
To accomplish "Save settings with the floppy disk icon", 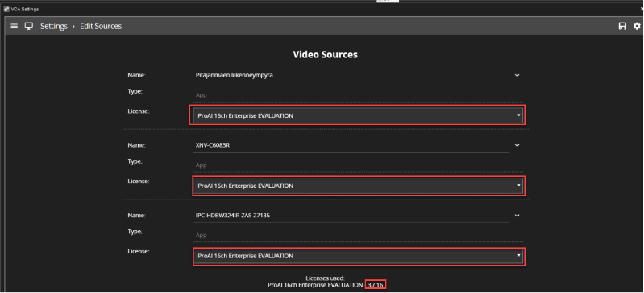I will click(623, 26).
